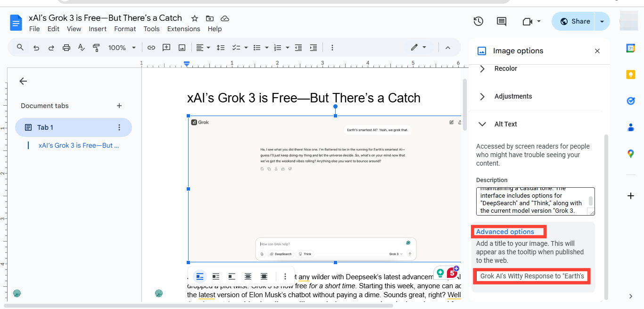Click the alt text Description field
This screenshot has height=309, width=644.
[x=536, y=201]
